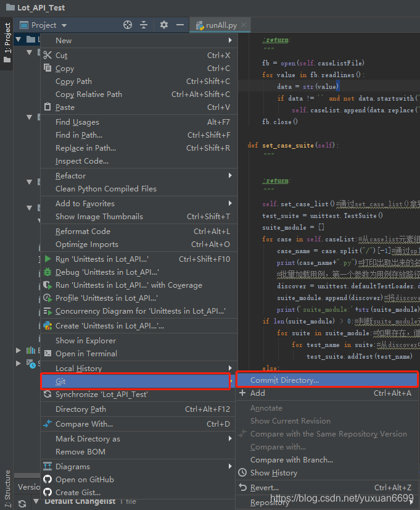Click the Paste clipboard icon
Image resolution: width=420 pixels, height=510 pixels.
click(x=47, y=107)
